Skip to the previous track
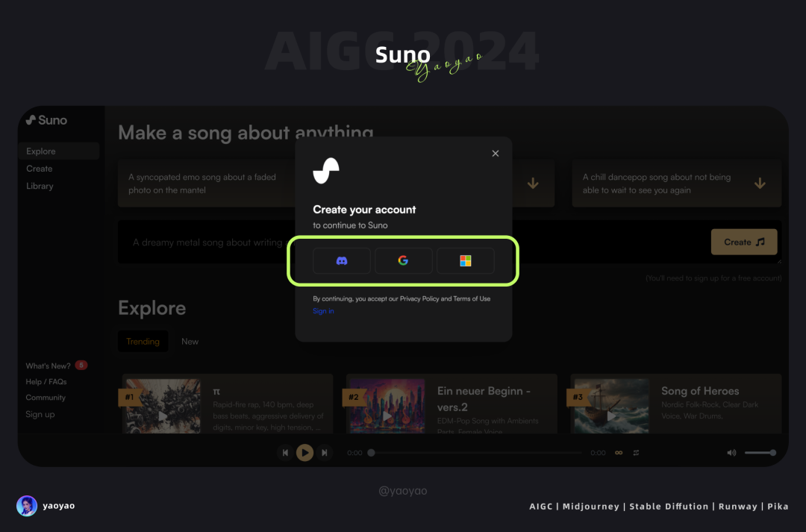The height and width of the screenshot is (532, 806). 285,453
